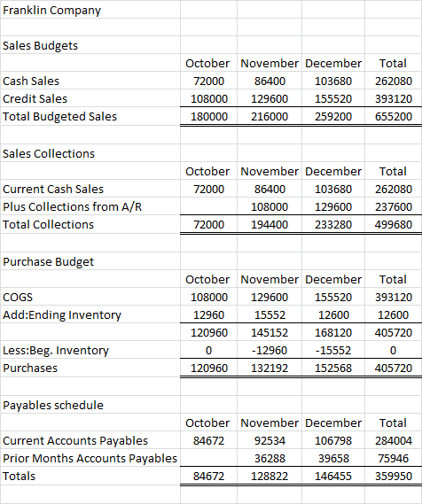Select the Total Collections label cell

(90, 224)
